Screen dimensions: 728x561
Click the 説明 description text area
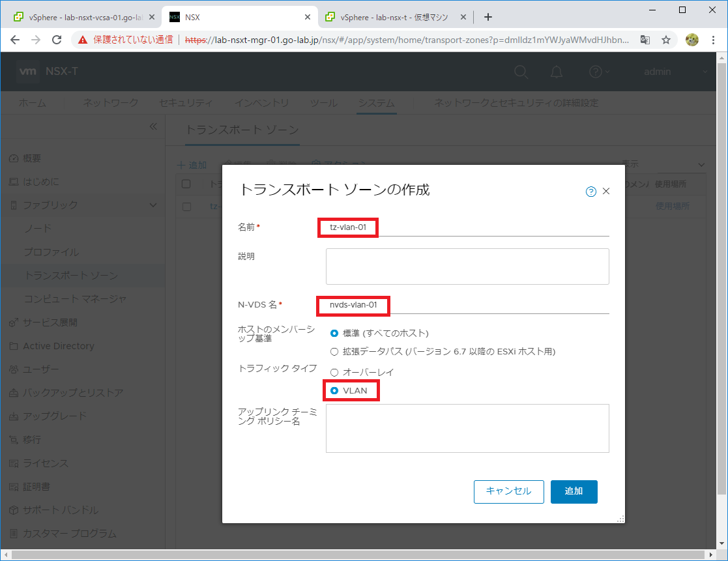[467, 266]
